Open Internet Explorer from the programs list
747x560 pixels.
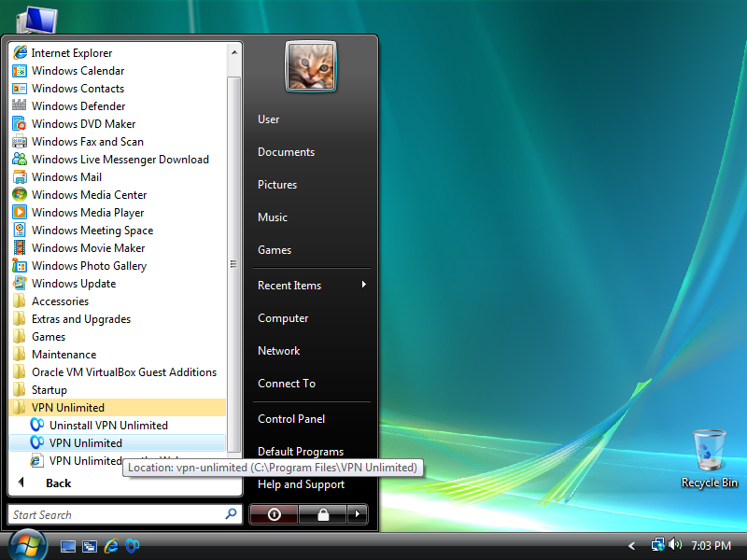coord(118,53)
